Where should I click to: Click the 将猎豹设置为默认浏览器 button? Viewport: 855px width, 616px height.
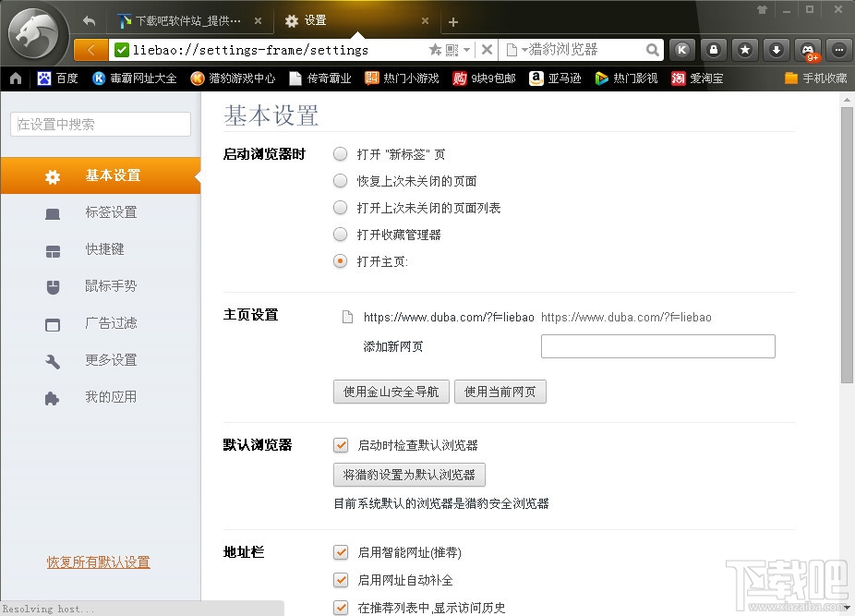point(409,474)
